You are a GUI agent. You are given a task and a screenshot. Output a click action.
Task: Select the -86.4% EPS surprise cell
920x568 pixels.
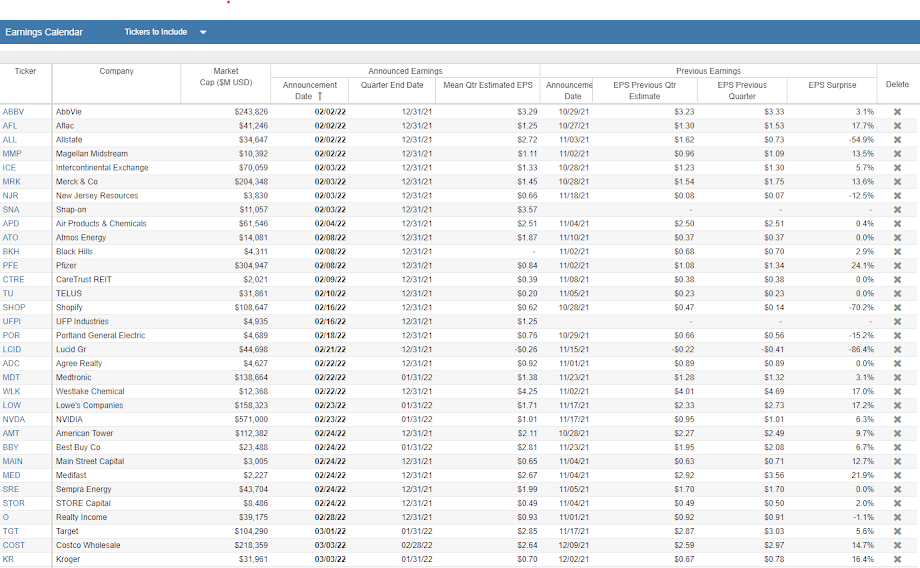point(861,350)
